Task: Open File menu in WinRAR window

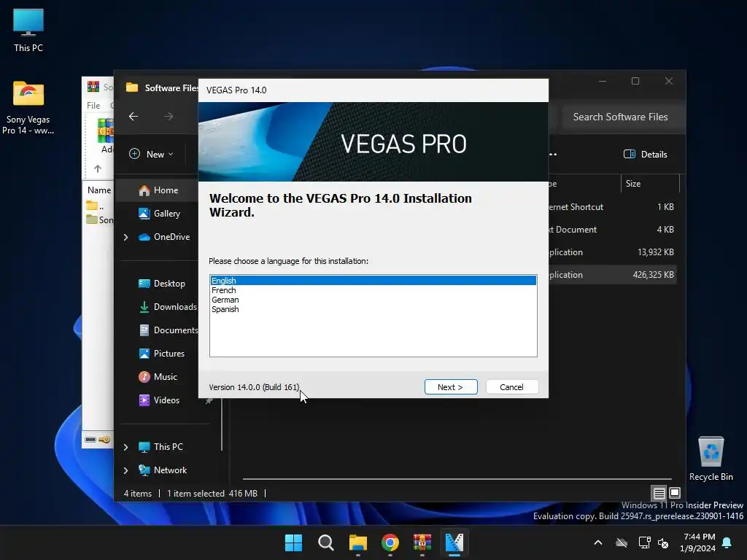Action: pyautogui.click(x=93, y=105)
